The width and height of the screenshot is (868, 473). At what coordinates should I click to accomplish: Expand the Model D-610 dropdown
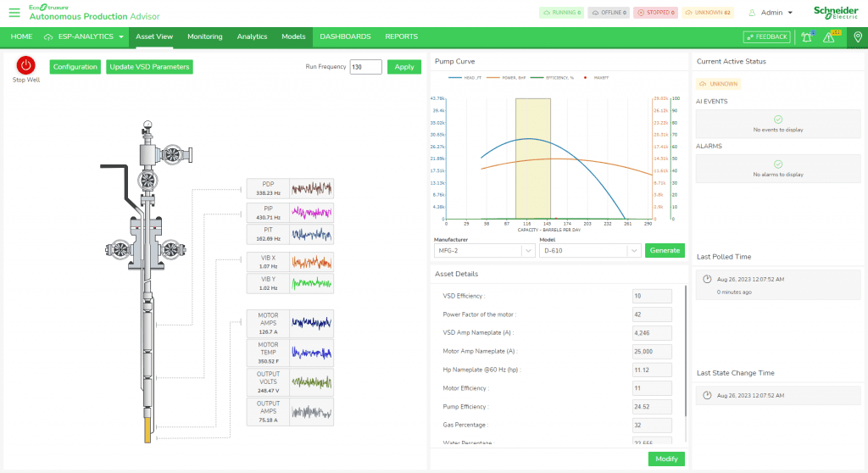coord(589,250)
